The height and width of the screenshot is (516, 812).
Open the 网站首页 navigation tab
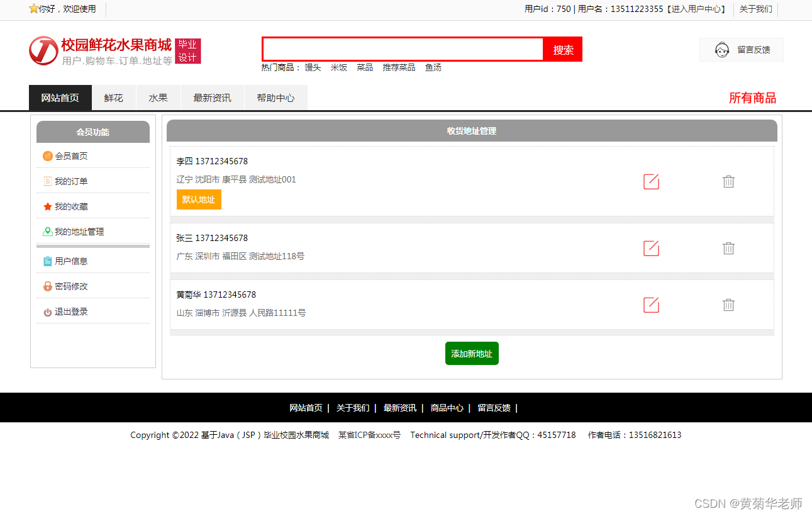(x=60, y=98)
